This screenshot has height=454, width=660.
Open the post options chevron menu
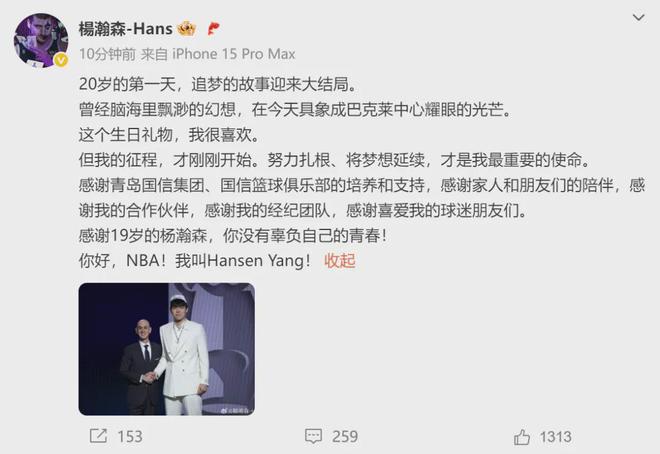(x=639, y=18)
